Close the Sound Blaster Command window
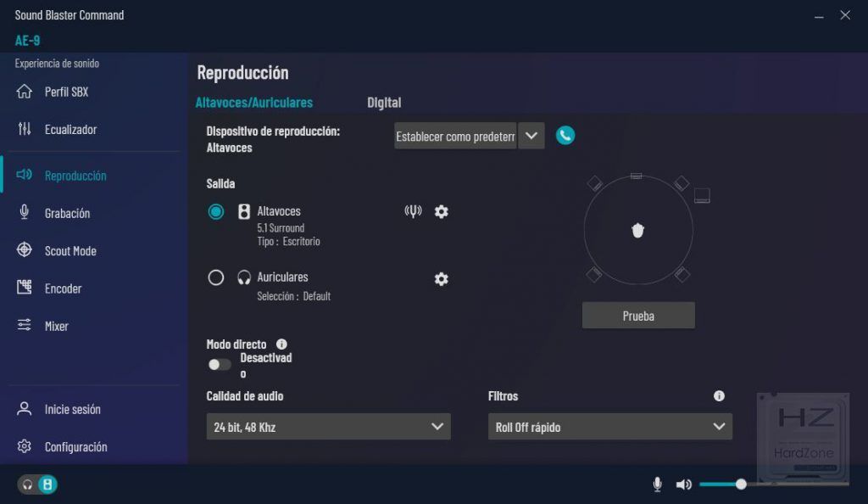This screenshot has height=504, width=868. 845,15
